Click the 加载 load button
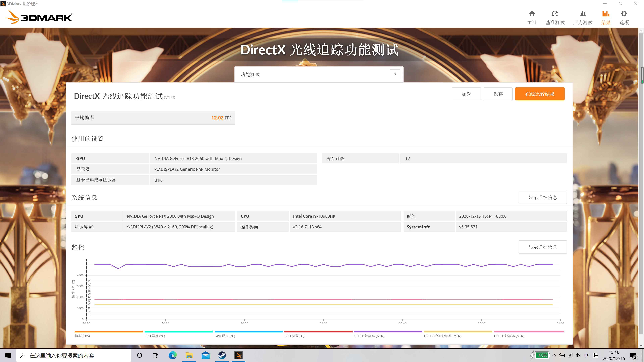644x362 pixels. coord(466,94)
